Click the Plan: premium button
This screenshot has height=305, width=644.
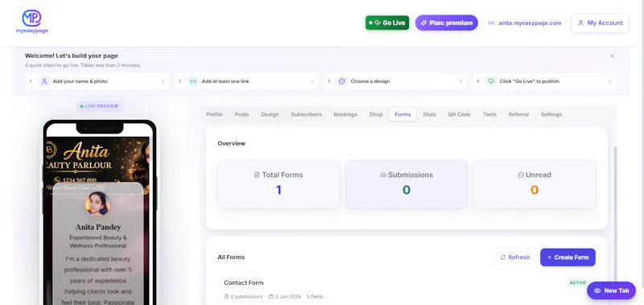tap(447, 23)
